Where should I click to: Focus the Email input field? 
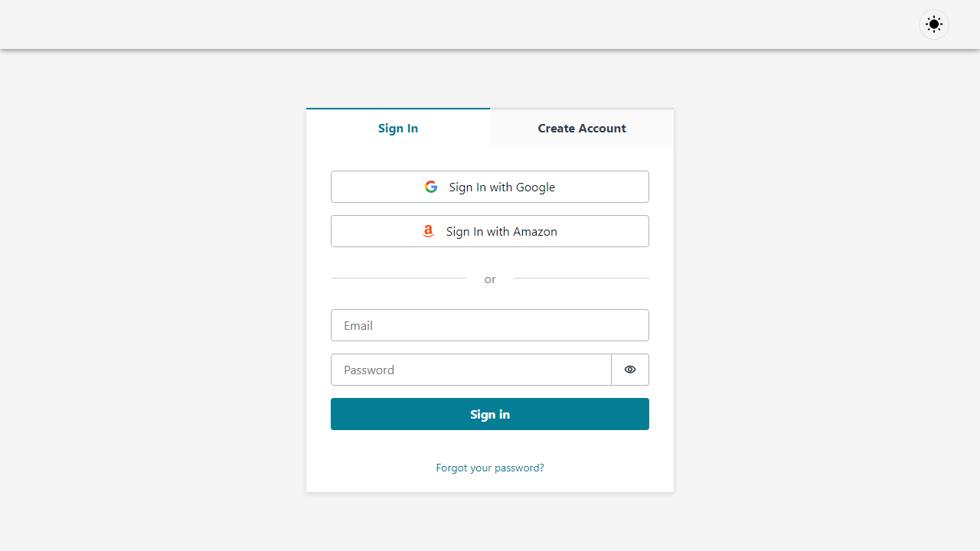(x=490, y=325)
